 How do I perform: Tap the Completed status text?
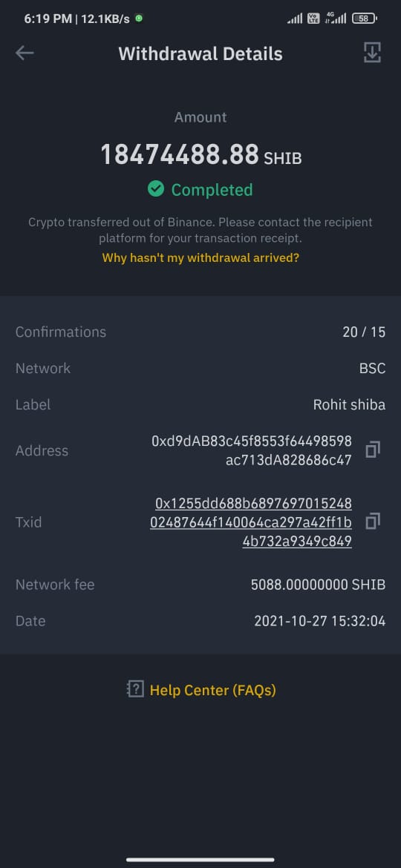212,190
